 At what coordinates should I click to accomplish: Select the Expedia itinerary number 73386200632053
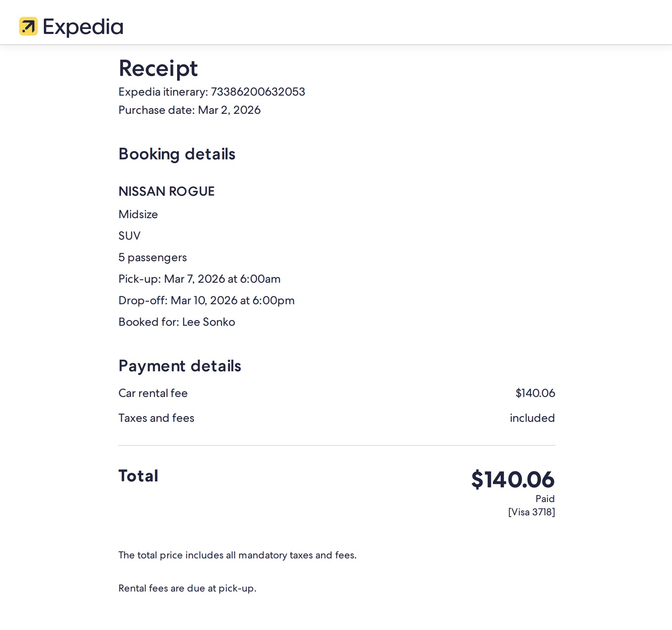tap(258, 92)
